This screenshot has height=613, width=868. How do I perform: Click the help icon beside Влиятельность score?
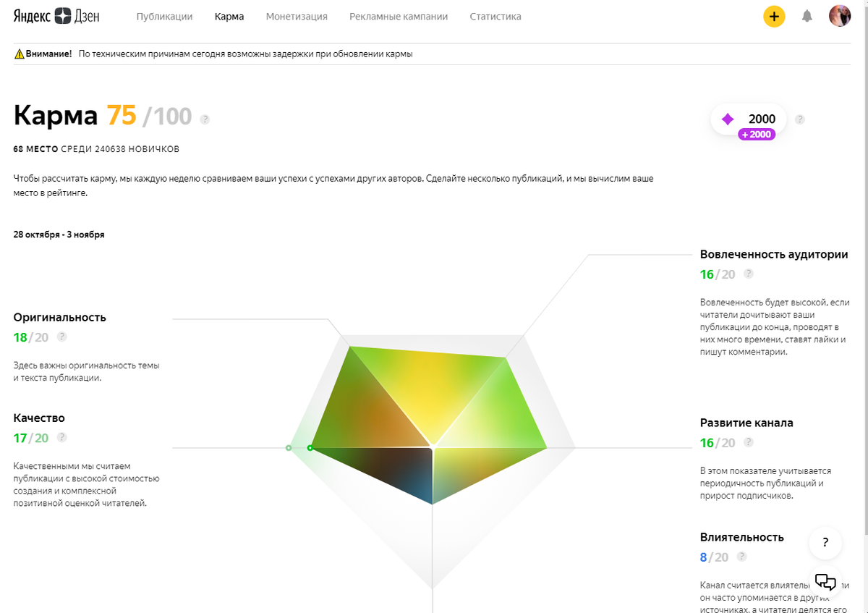click(x=741, y=557)
